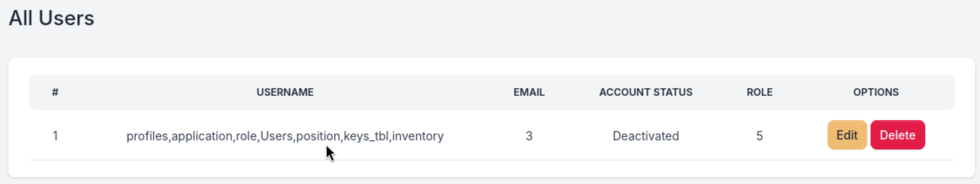This screenshot has width=980, height=184.
Task: Click the email value 3
Action: click(529, 136)
